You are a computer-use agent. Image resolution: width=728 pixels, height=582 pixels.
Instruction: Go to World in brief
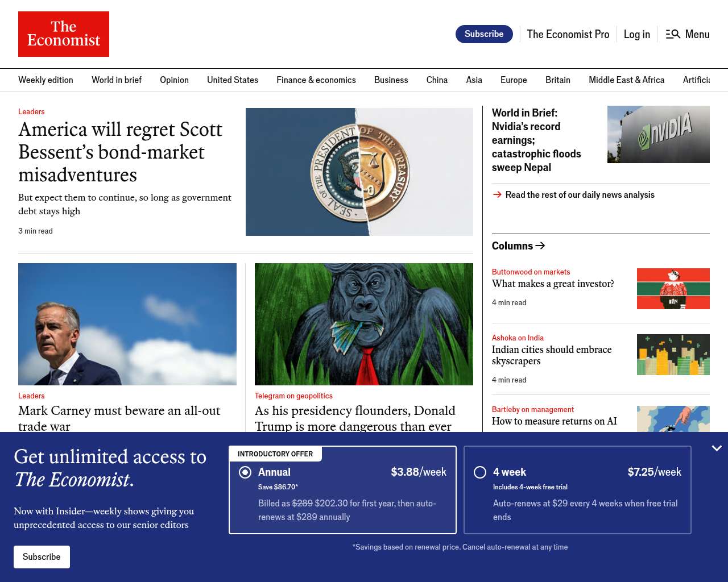tap(117, 80)
